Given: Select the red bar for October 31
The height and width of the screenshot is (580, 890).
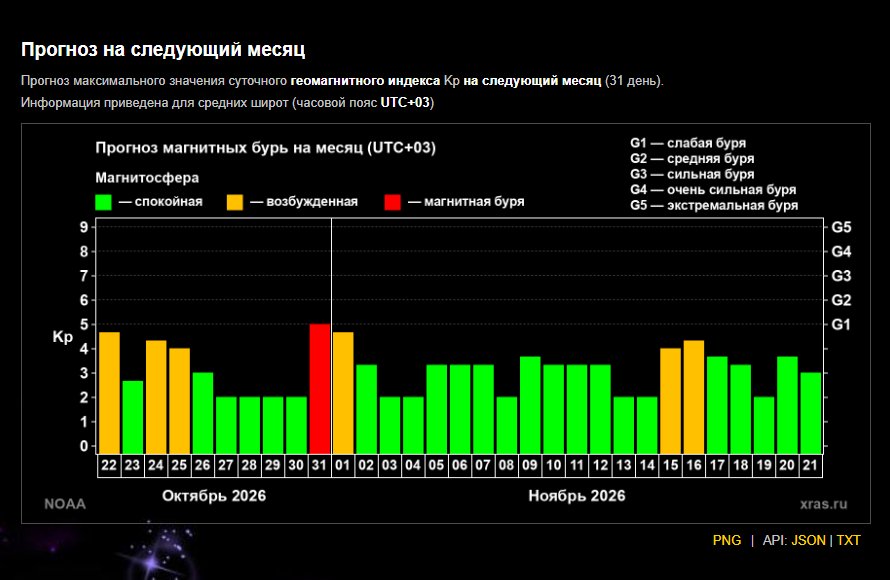Looking at the screenshot, I should pos(320,389).
